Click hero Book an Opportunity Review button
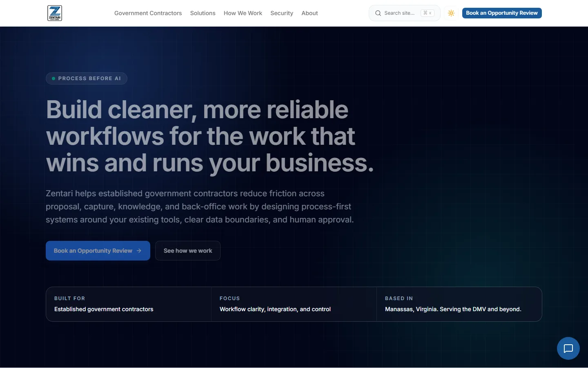Screen dimensions: 588x368 point(98,251)
